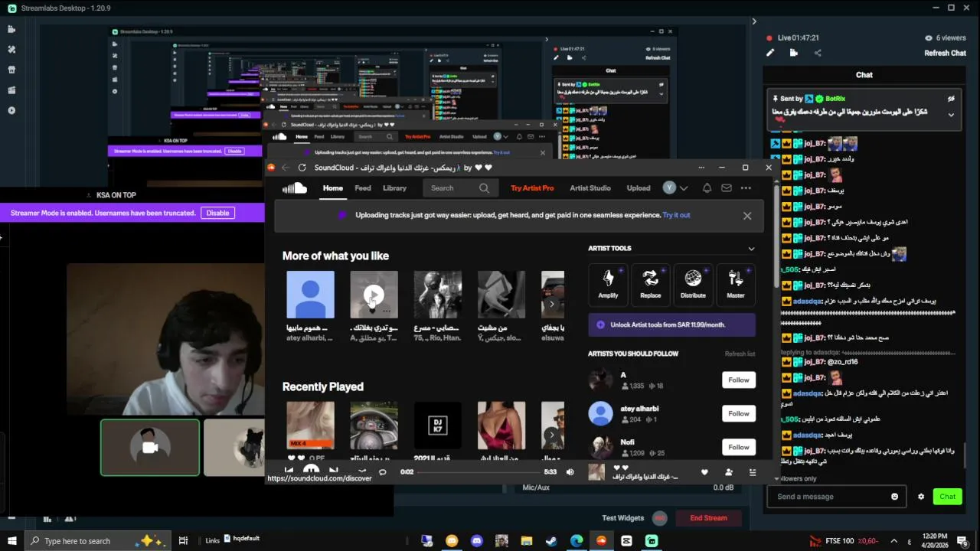Viewport: 980px width, 551px height.
Task: Open SoundCloud notifications bell
Action: [707, 188]
